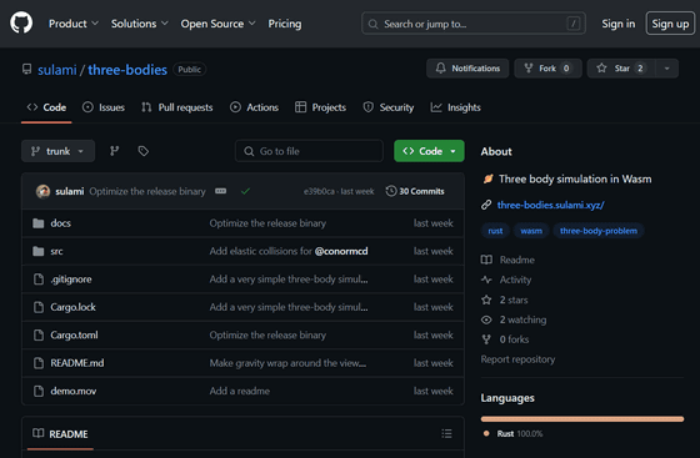Go to Pricing page
This screenshot has width=700, height=458.
284,24
